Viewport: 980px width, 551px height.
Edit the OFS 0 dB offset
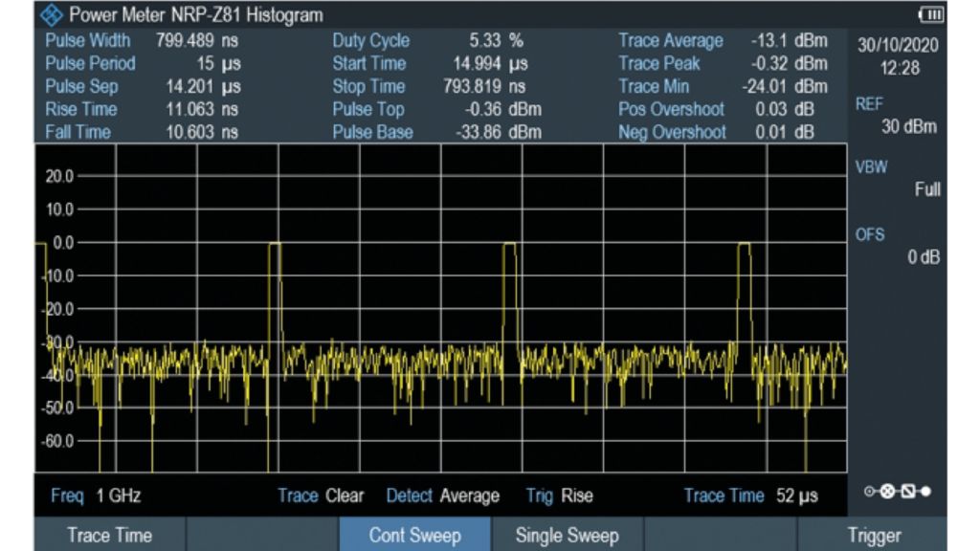point(898,246)
